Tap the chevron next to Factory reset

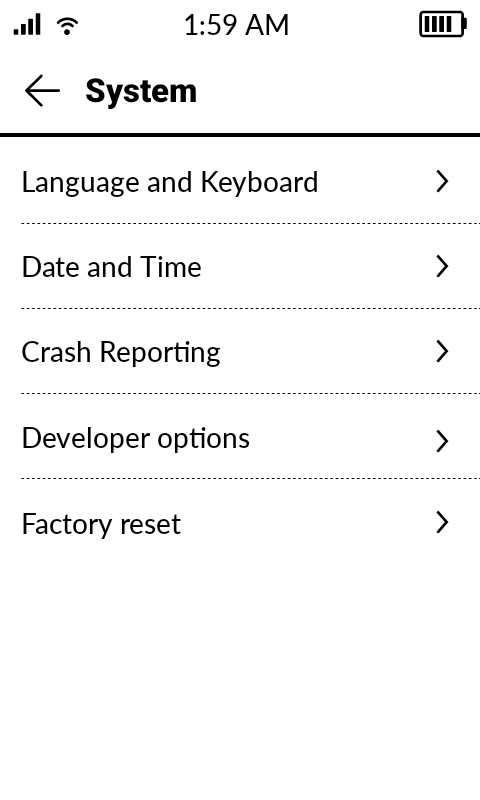tap(442, 522)
